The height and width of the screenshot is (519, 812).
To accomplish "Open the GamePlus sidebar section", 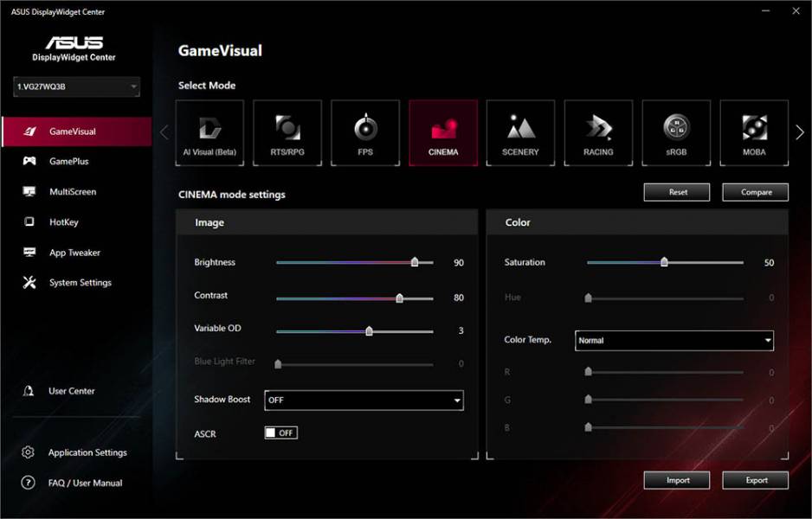I will coord(77,162).
